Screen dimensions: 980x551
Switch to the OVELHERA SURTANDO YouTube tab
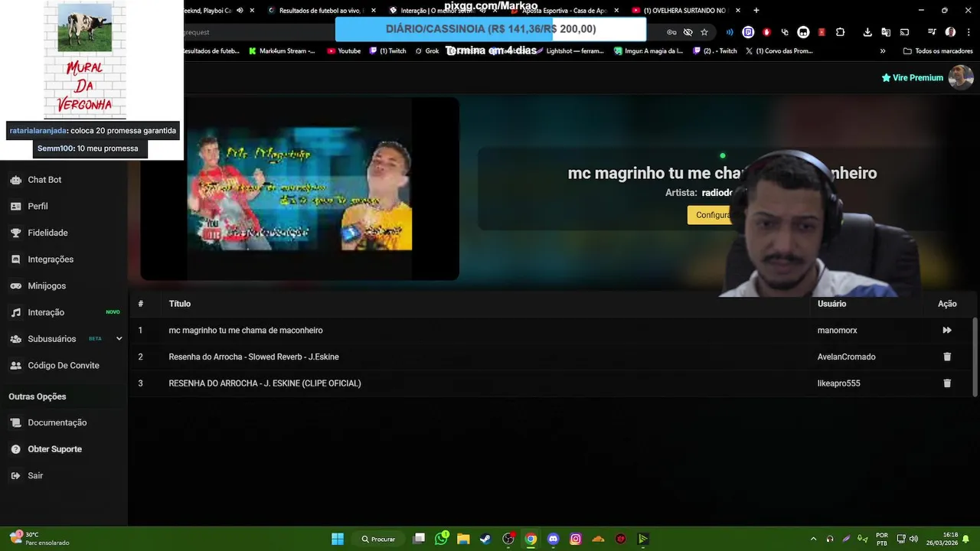coord(685,11)
